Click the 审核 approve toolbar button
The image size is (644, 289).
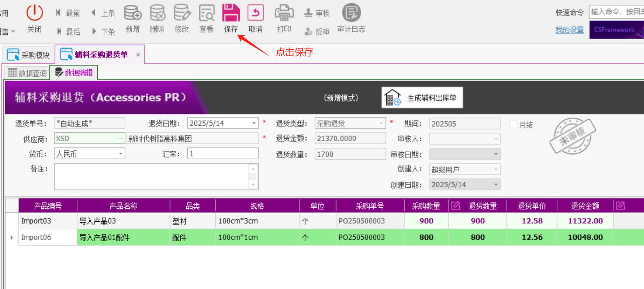317,13
